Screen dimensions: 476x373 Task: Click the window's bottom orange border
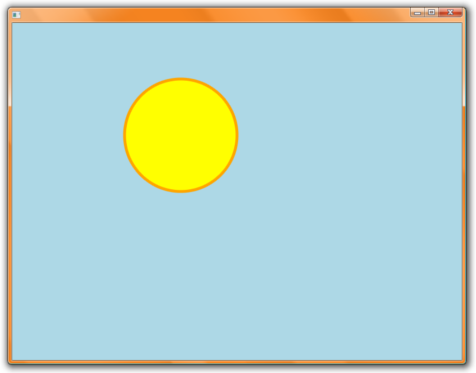(237, 362)
